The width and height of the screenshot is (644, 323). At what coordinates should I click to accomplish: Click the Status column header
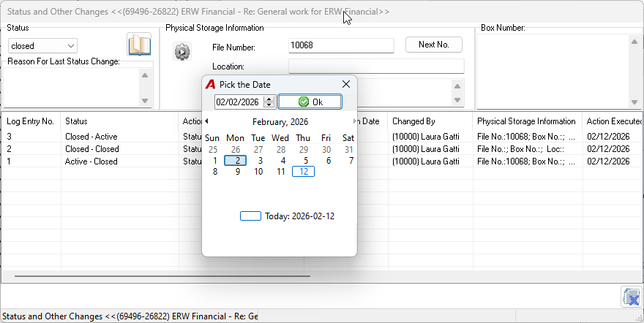tap(119, 121)
